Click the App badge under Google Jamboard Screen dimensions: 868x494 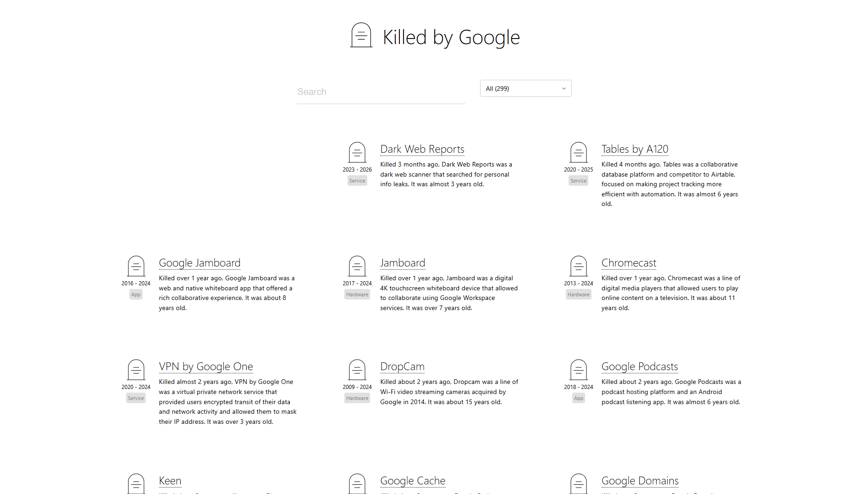[136, 294]
